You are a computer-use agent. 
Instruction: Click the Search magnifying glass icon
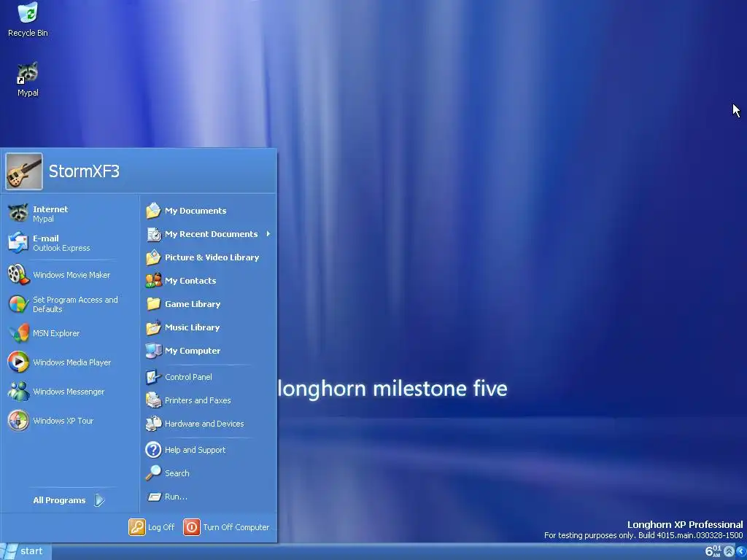click(x=153, y=472)
